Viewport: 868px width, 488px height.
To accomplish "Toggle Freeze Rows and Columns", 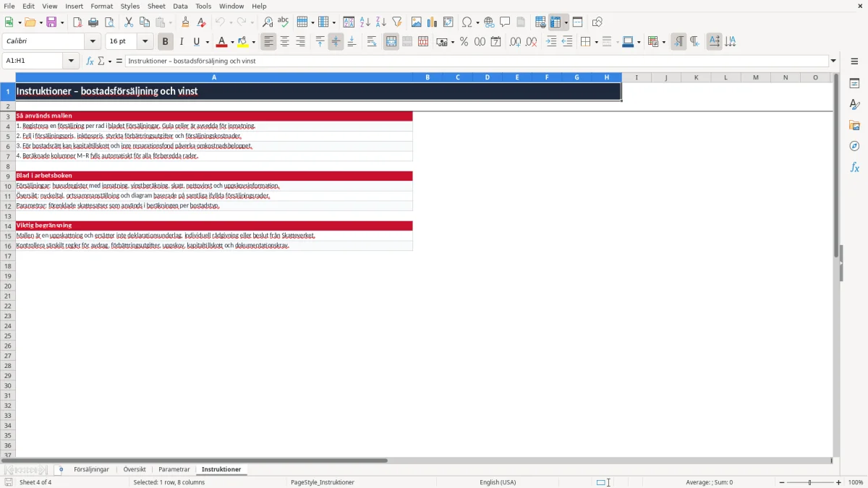I will click(x=556, y=22).
